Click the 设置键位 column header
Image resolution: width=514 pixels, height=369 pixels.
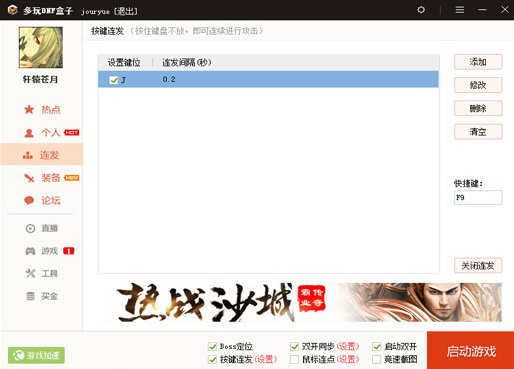pyautogui.click(x=124, y=62)
